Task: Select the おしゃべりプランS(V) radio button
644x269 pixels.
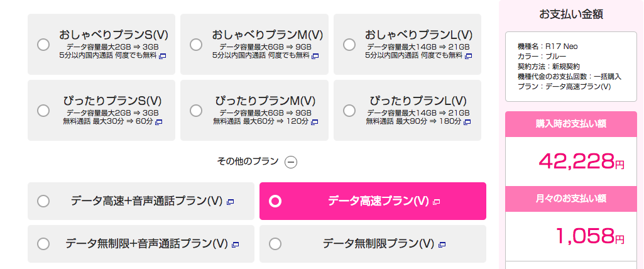Action: [43, 45]
